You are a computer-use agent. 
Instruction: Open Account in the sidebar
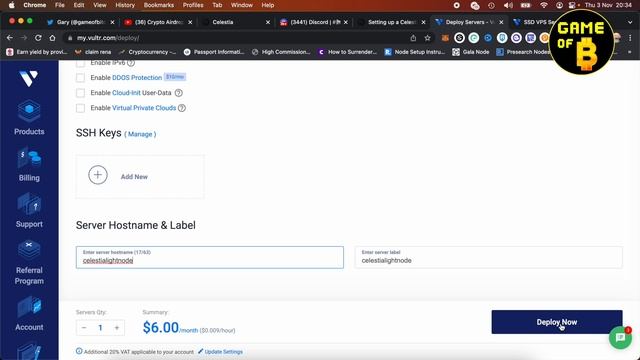click(29, 314)
